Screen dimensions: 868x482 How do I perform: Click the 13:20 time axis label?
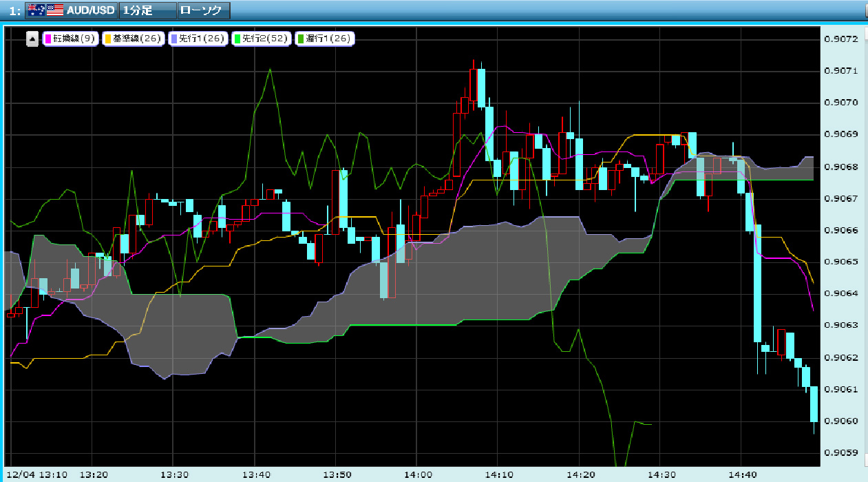point(93,475)
